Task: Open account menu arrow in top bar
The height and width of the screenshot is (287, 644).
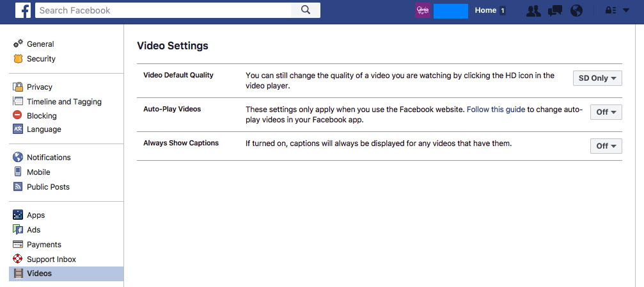Action: tap(626, 11)
